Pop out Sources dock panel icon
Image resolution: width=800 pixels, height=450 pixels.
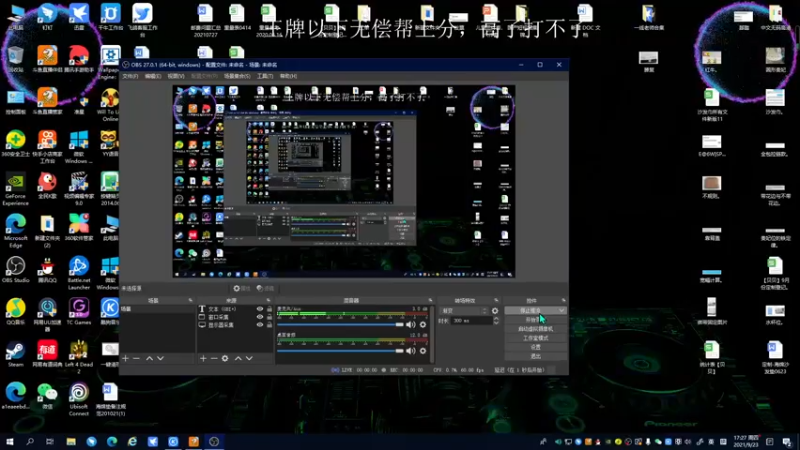pyautogui.click(x=268, y=301)
